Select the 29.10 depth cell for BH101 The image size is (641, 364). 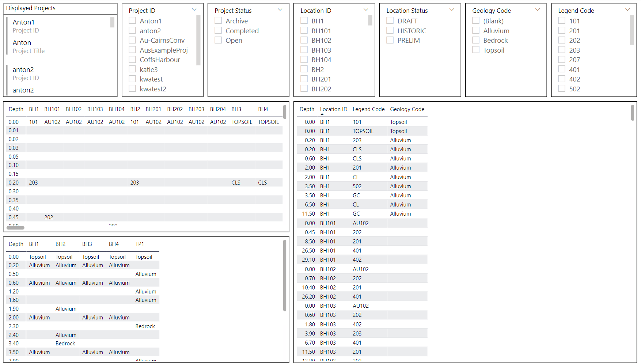pyautogui.click(x=308, y=260)
